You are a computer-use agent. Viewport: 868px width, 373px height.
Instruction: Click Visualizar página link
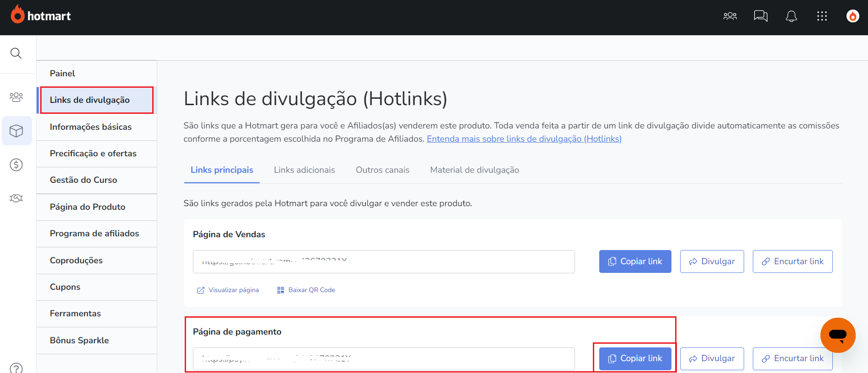[x=228, y=290]
